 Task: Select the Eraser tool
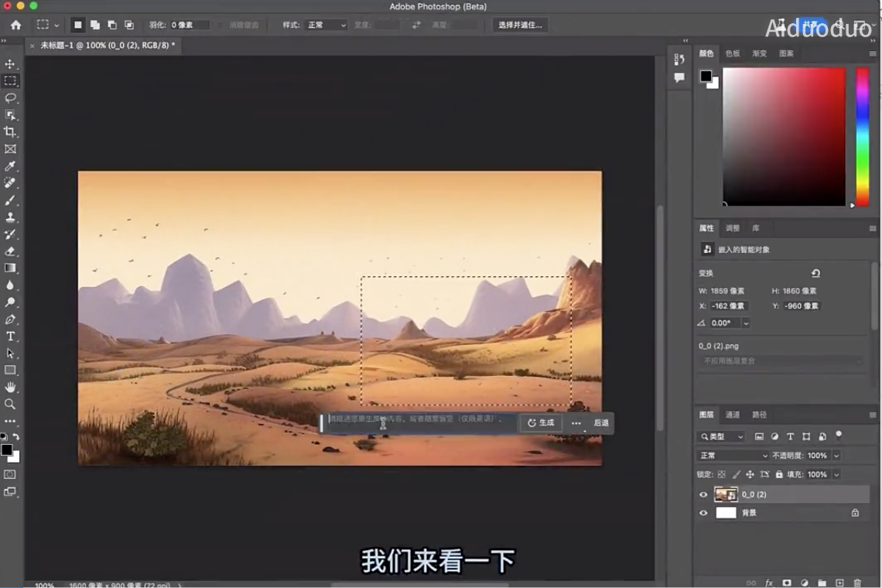[x=10, y=251]
